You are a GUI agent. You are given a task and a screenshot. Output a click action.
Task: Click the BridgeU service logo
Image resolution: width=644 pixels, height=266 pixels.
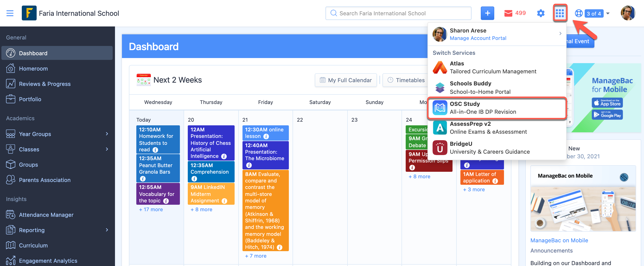pos(440,148)
